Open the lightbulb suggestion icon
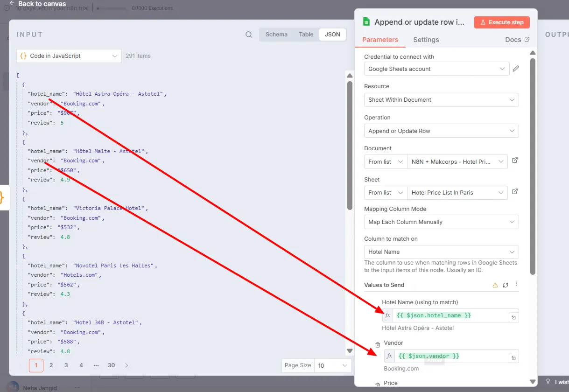The image size is (569, 392). click(x=548, y=381)
